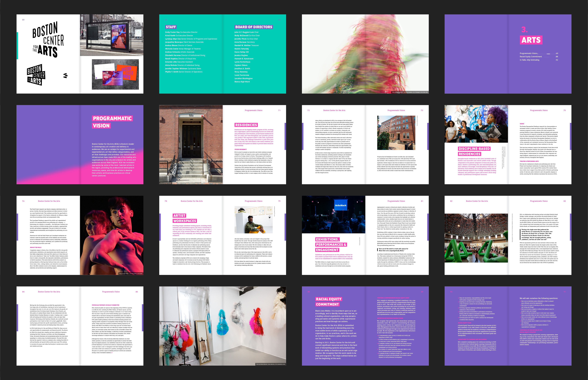This screenshot has height=380, width=588.
Task: Click the BOARD OF DIRECTORS heading
Action: click(254, 27)
